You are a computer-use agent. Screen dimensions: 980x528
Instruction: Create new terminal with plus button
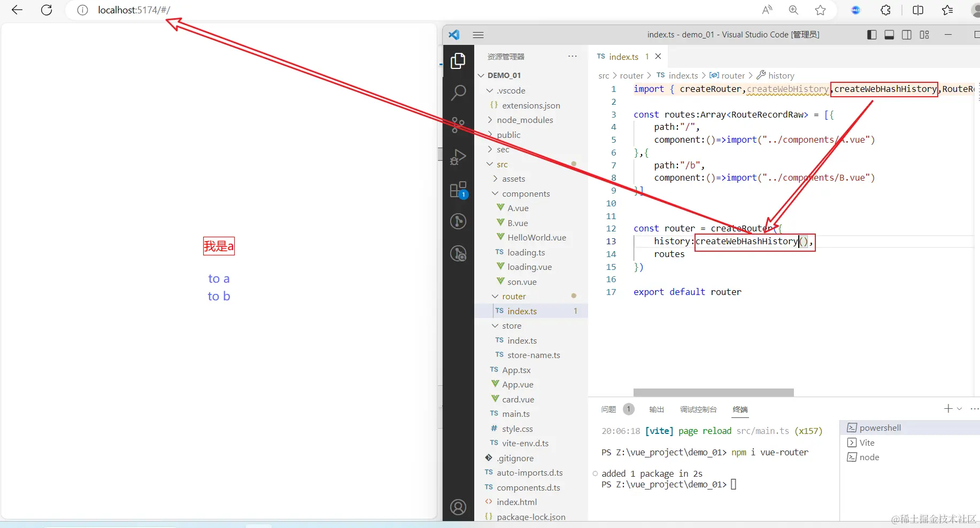[x=948, y=409]
